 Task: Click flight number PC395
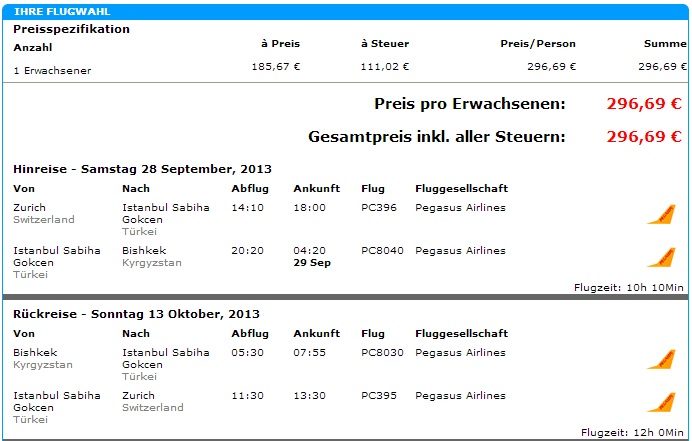tap(379, 396)
